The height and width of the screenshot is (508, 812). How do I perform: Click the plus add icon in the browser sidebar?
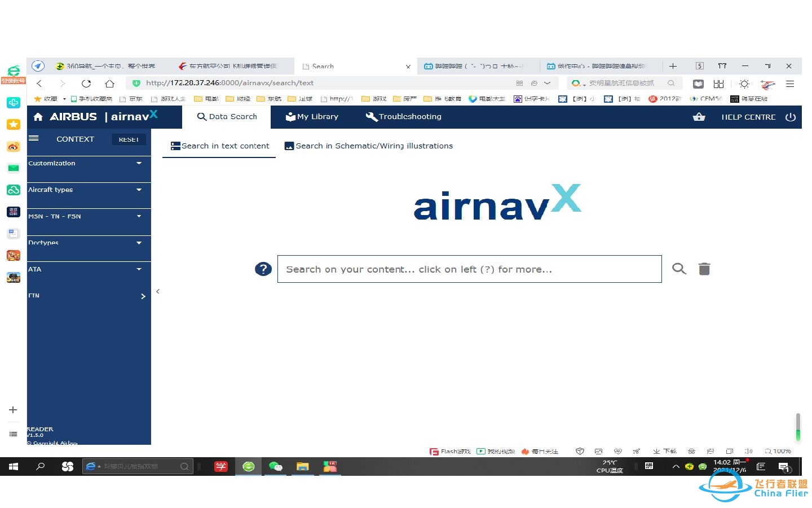click(x=13, y=410)
